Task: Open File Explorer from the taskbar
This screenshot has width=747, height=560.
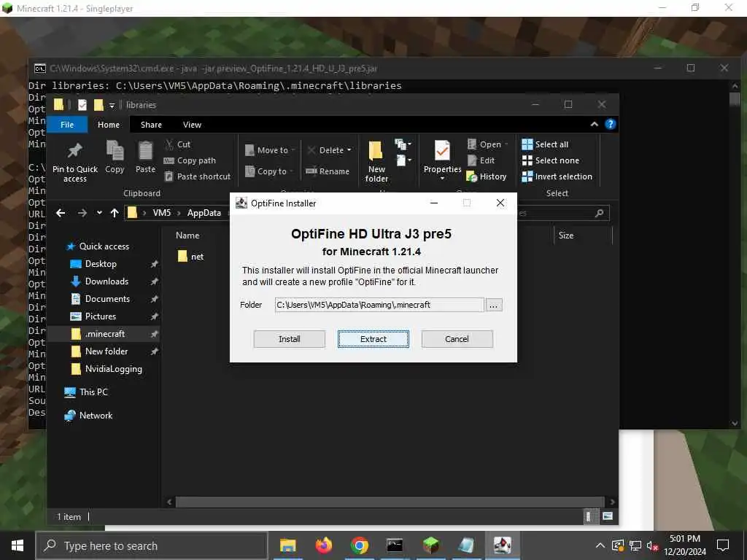Action: [287, 545]
